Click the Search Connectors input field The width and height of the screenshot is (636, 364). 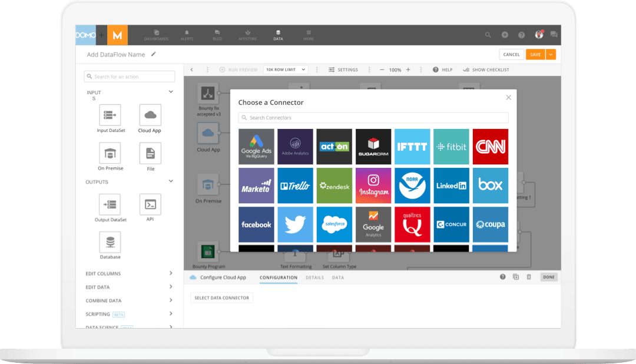pyautogui.click(x=373, y=118)
